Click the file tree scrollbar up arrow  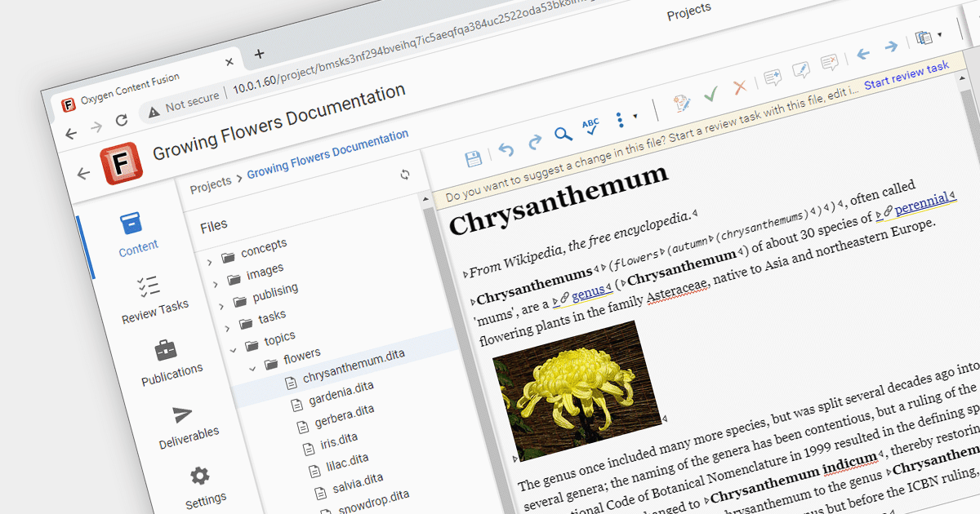(425, 199)
